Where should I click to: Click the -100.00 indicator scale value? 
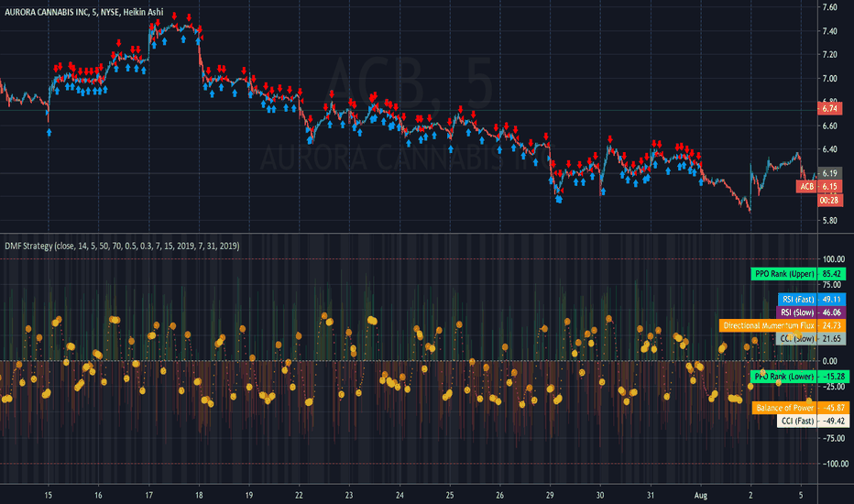[x=836, y=464]
